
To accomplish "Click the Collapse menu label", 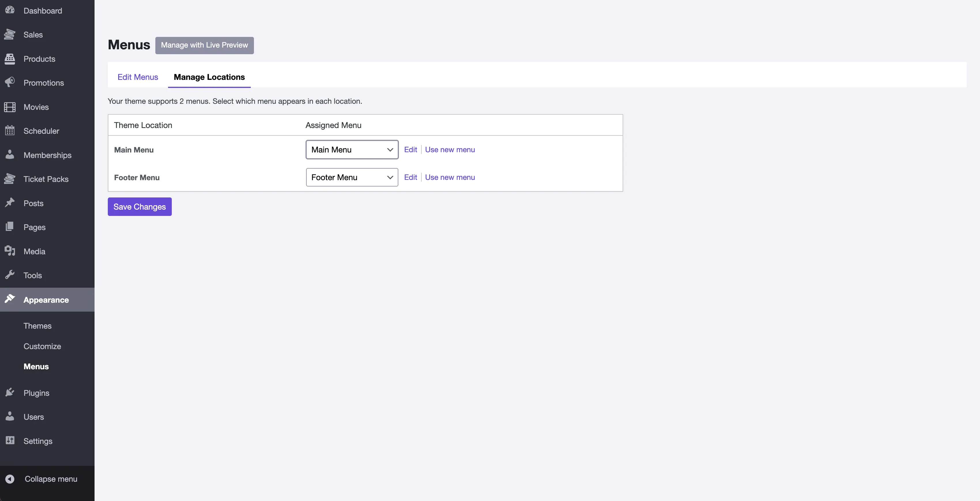I will 51,479.
